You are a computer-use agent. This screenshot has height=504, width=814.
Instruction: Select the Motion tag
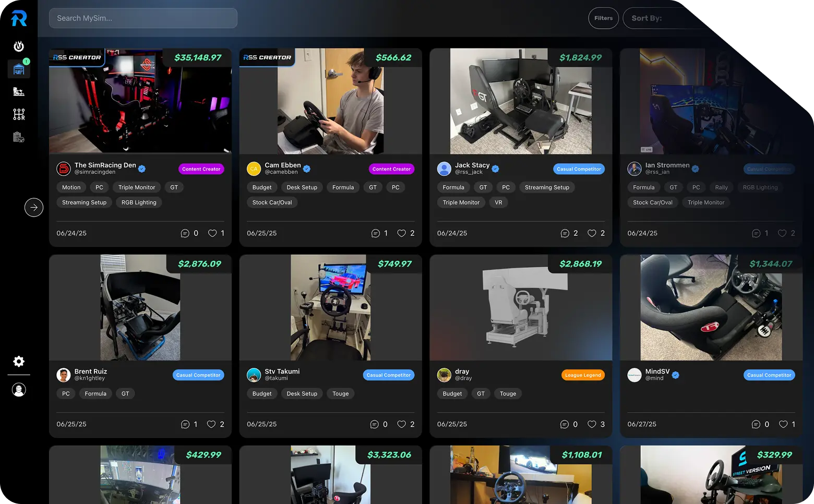pyautogui.click(x=71, y=187)
